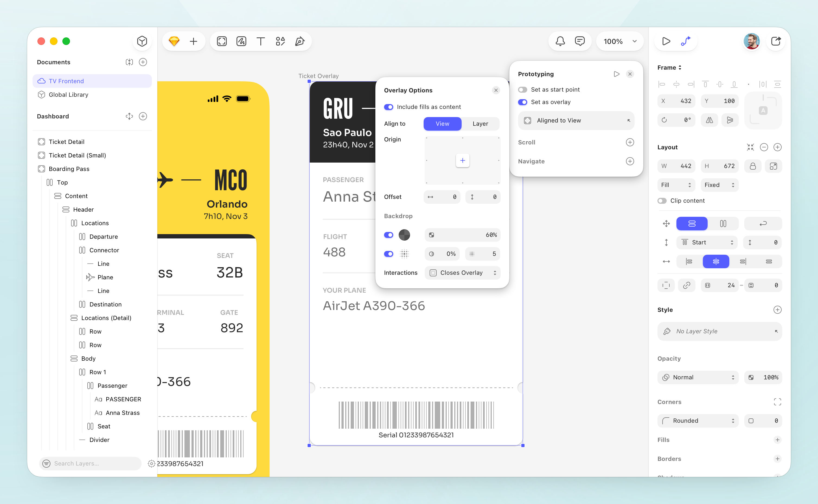Open the share document icon
The height and width of the screenshot is (504, 818).
[x=776, y=41]
